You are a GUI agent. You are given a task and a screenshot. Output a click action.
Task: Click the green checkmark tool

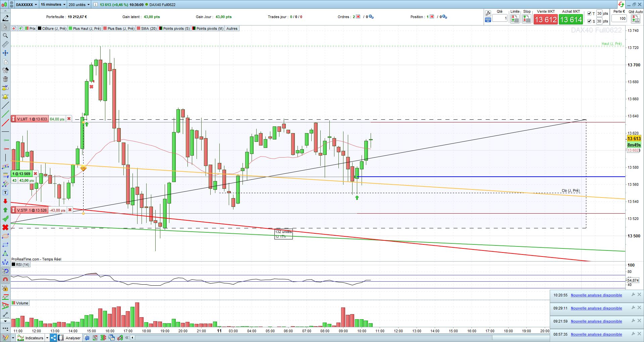pos(5,219)
